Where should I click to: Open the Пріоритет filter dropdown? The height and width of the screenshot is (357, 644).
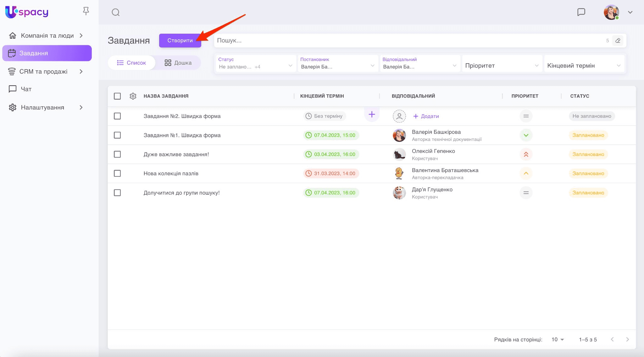tap(502, 65)
